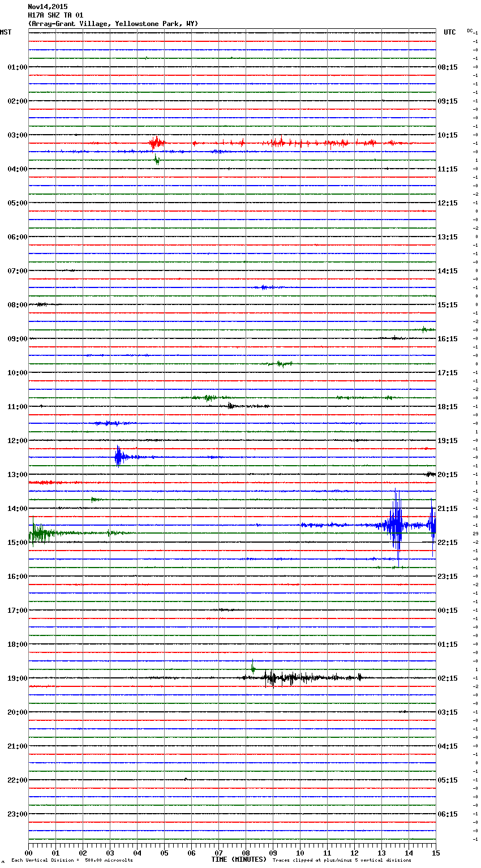
Task: Click the 'MST' time zone label
Action: 6,32
